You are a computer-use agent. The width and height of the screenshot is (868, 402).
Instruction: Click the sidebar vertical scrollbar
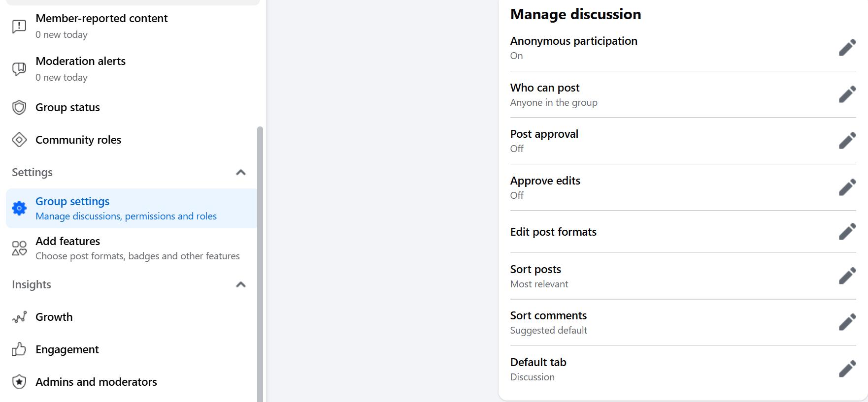[x=260, y=261]
